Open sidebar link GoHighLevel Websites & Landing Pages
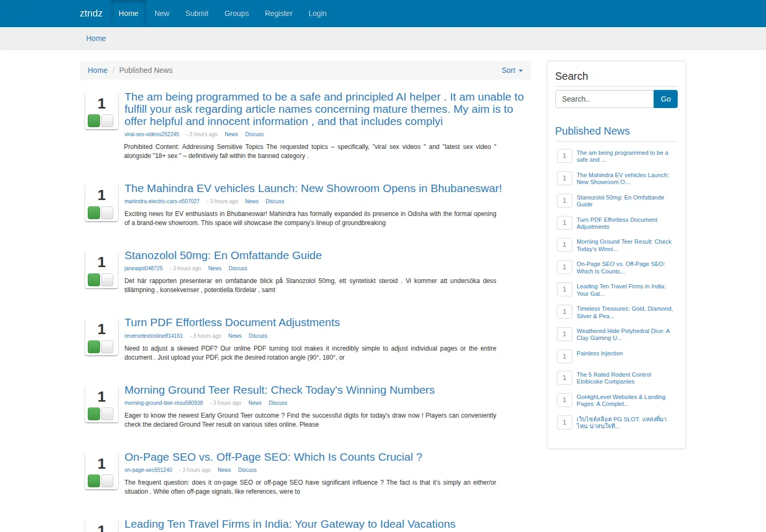This screenshot has width=766, height=532. pos(621,400)
